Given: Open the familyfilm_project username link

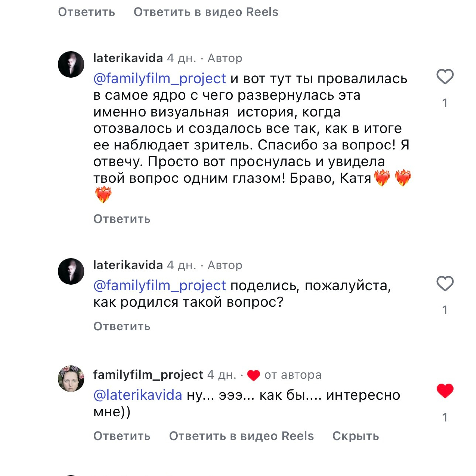Looking at the screenshot, I should coord(148,375).
